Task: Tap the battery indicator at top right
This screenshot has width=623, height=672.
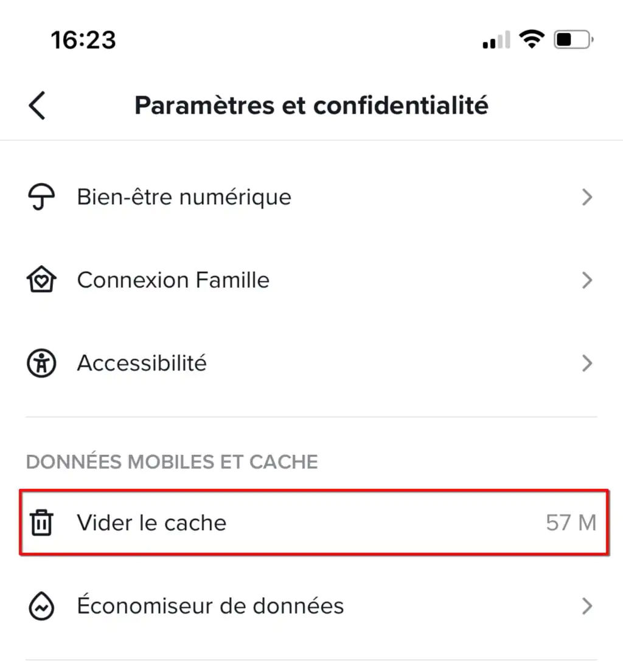Action: [x=573, y=39]
